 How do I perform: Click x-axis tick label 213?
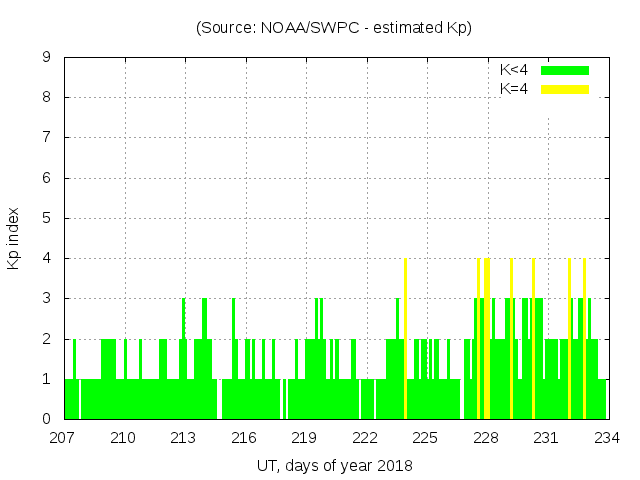coord(184,438)
